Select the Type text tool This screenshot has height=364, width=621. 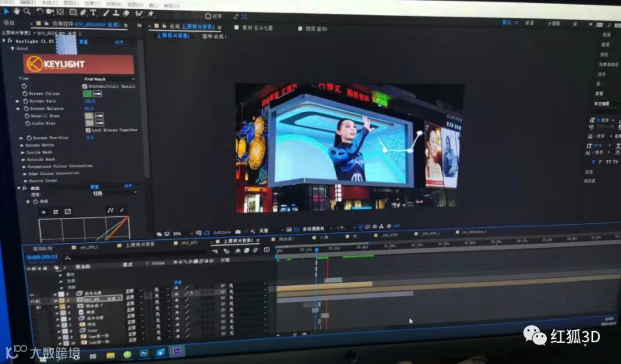94,13
